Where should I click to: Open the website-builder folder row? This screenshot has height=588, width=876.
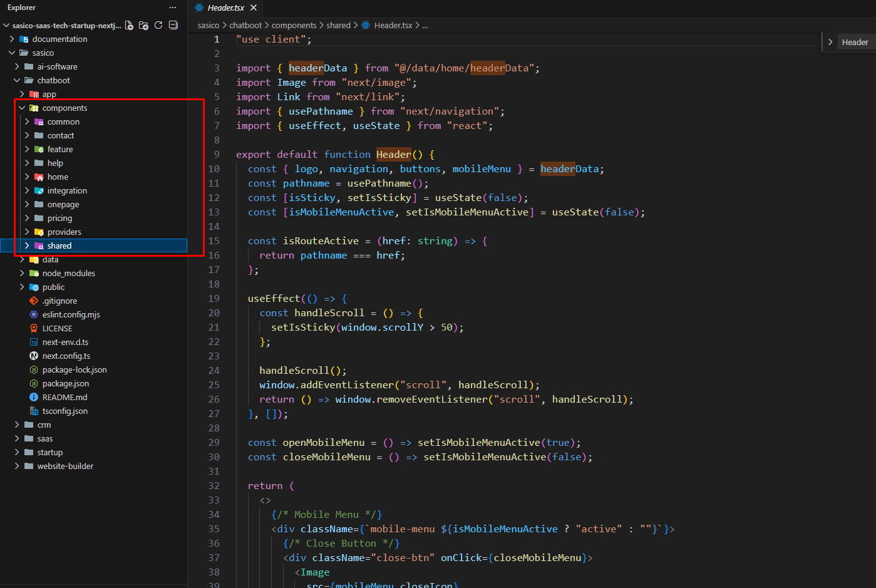(x=94, y=466)
